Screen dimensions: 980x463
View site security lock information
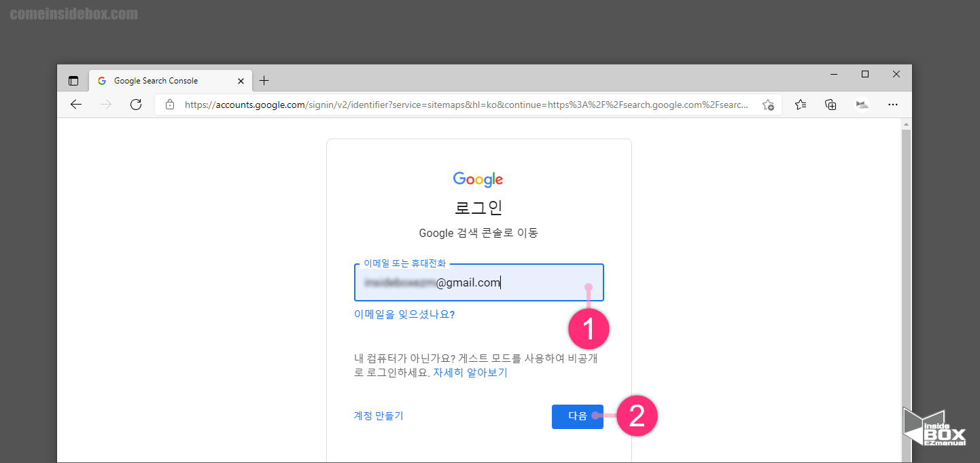point(170,105)
